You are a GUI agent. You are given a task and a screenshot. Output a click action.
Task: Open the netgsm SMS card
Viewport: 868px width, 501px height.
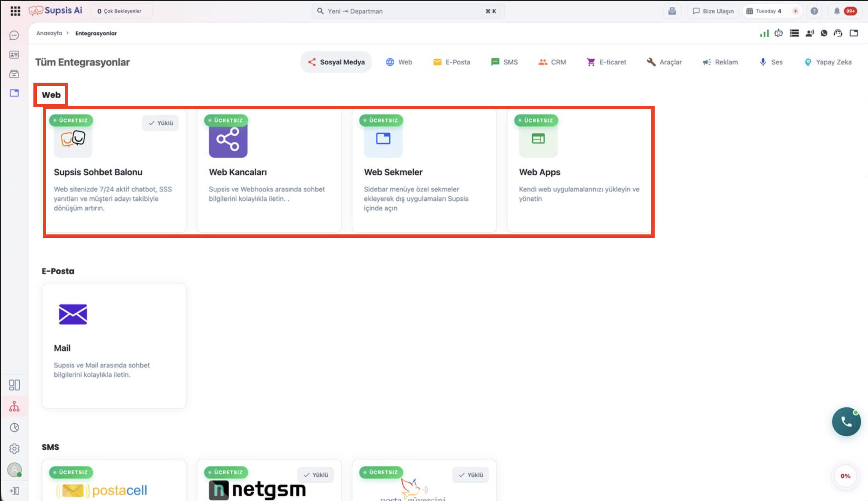click(269, 480)
